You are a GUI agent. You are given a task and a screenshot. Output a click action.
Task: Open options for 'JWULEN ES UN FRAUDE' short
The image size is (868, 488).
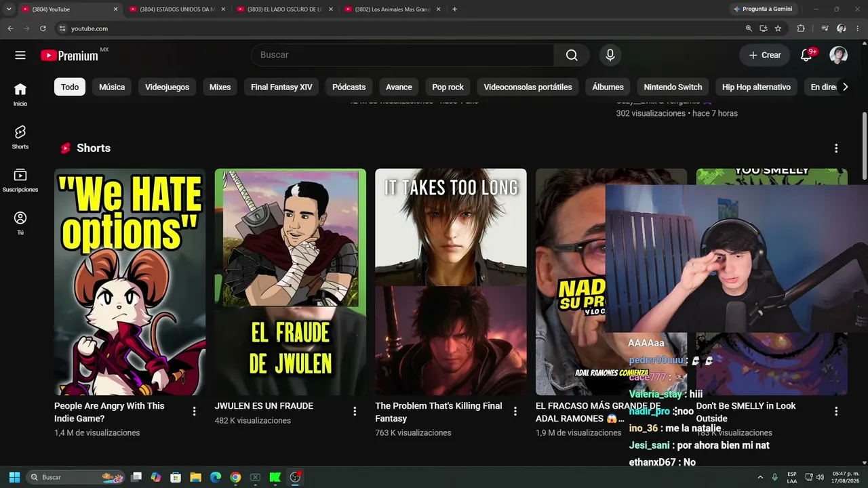[355, 411]
